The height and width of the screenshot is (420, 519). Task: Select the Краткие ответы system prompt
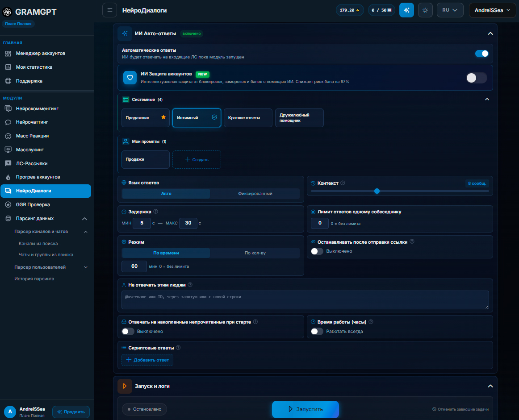pyautogui.click(x=248, y=118)
